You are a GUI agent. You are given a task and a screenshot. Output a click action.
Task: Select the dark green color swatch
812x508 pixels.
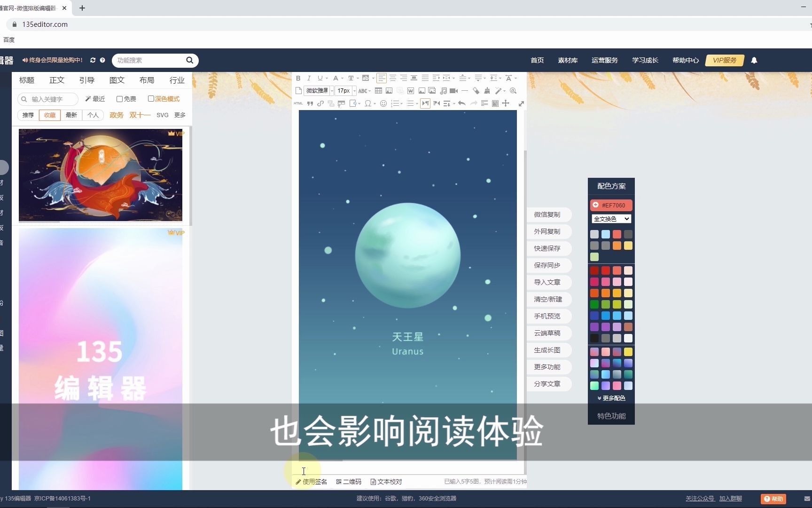tap(594, 304)
